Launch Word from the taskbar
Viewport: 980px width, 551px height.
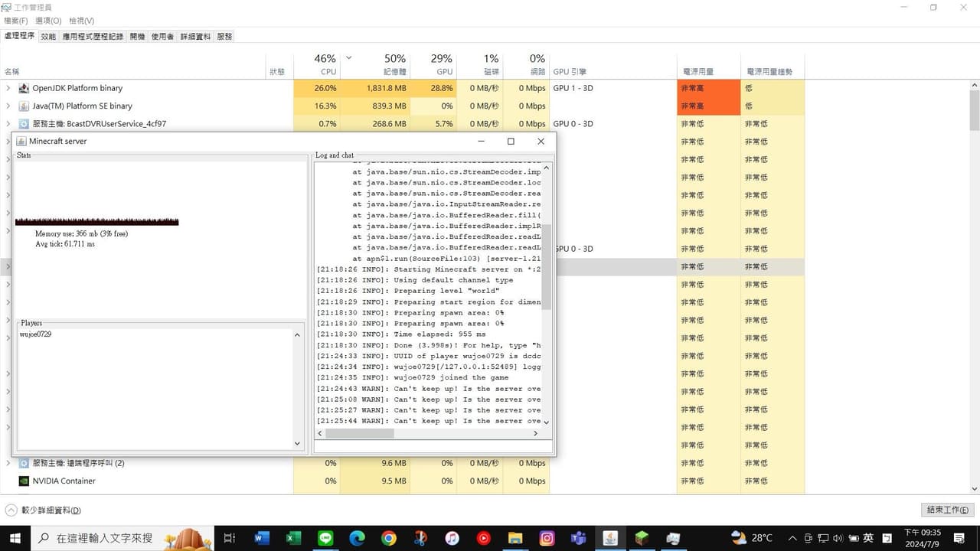pos(262,538)
